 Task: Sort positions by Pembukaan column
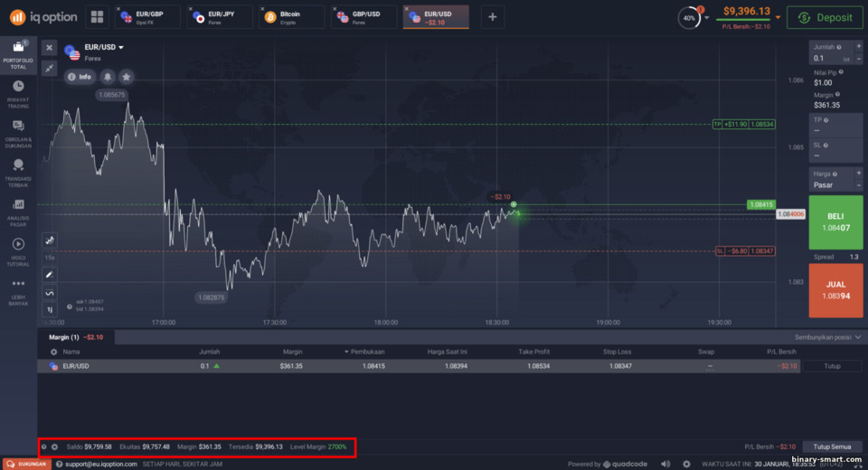click(364, 352)
